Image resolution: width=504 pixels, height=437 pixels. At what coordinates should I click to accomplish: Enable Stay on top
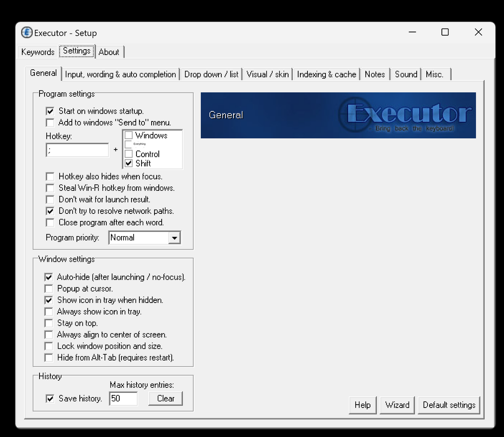pyautogui.click(x=49, y=323)
